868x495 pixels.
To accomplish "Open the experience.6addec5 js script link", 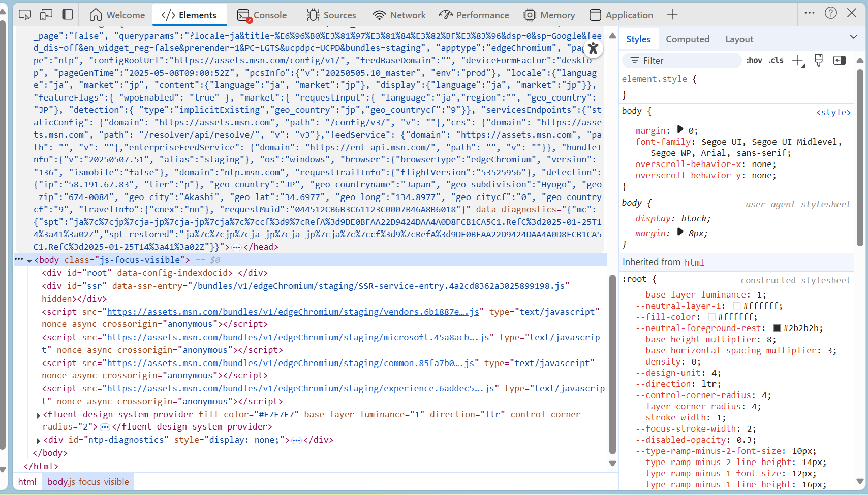I will [301, 388].
